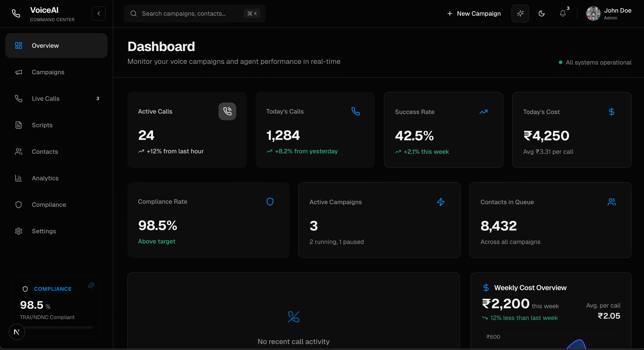Click the search campaigns input field
Viewport: 644px width, 350px height.
pyautogui.click(x=184, y=13)
